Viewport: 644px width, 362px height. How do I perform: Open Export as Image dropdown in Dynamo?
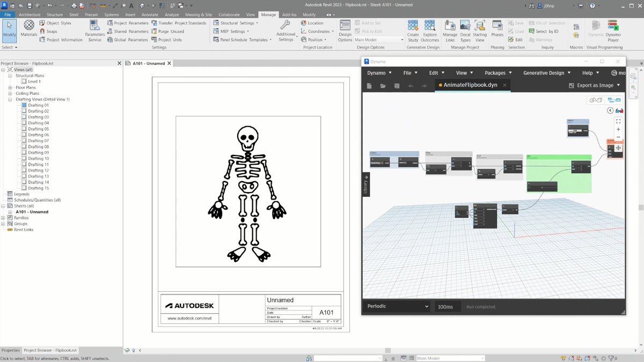coord(595,85)
